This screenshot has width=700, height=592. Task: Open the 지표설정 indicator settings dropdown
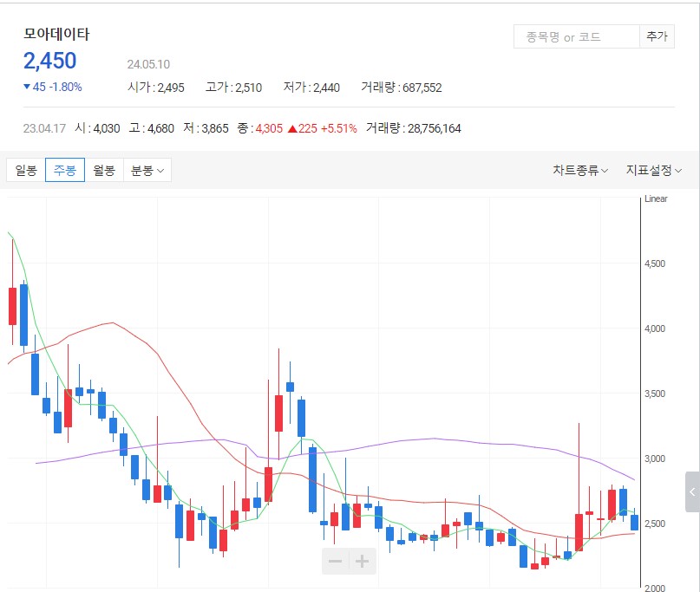[x=654, y=170]
